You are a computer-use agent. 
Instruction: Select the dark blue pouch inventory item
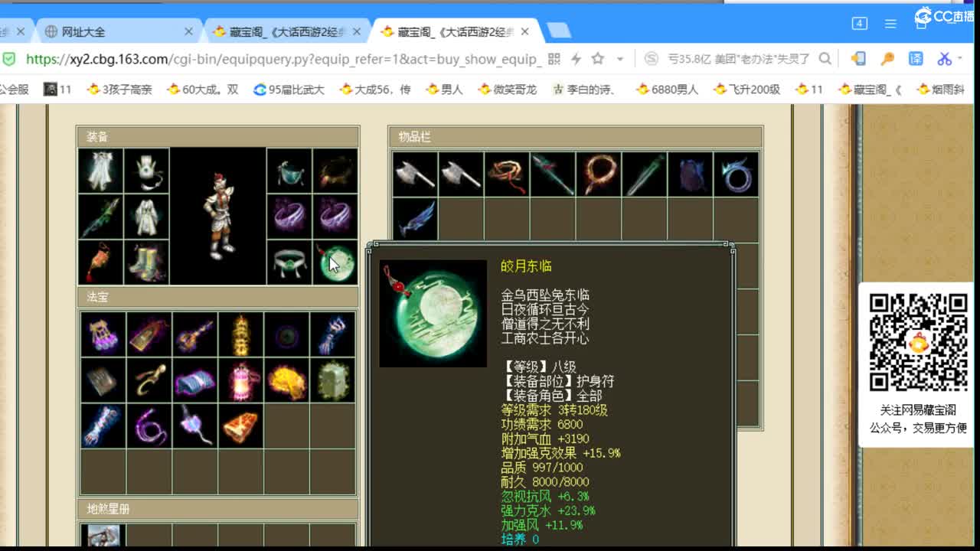[691, 174]
